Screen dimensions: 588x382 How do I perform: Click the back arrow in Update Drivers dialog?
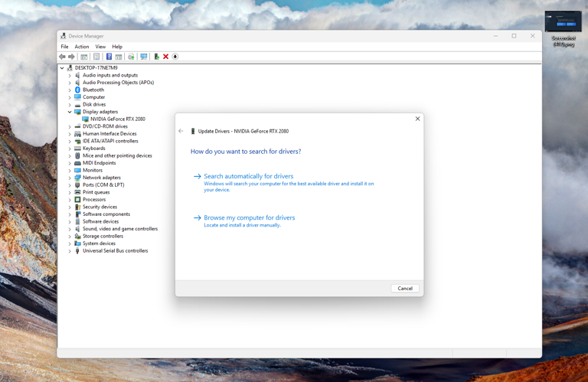[181, 131]
